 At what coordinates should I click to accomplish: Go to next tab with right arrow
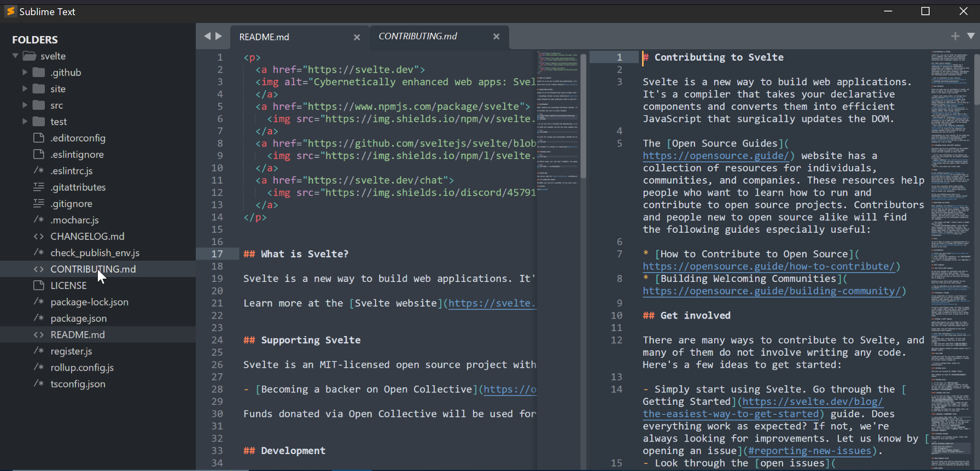coord(219,36)
